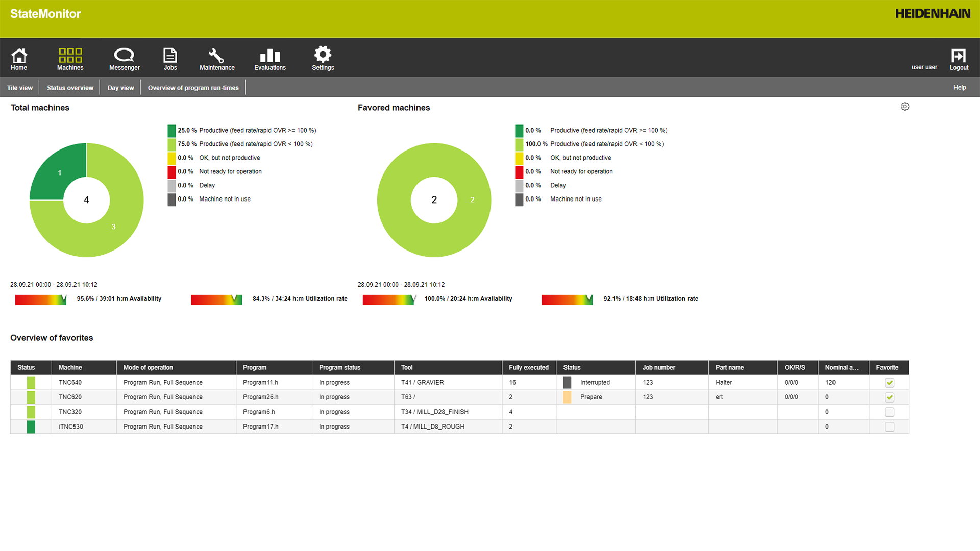The width and height of the screenshot is (980, 551).
Task: Sort table by Part name header
Action: click(x=743, y=367)
